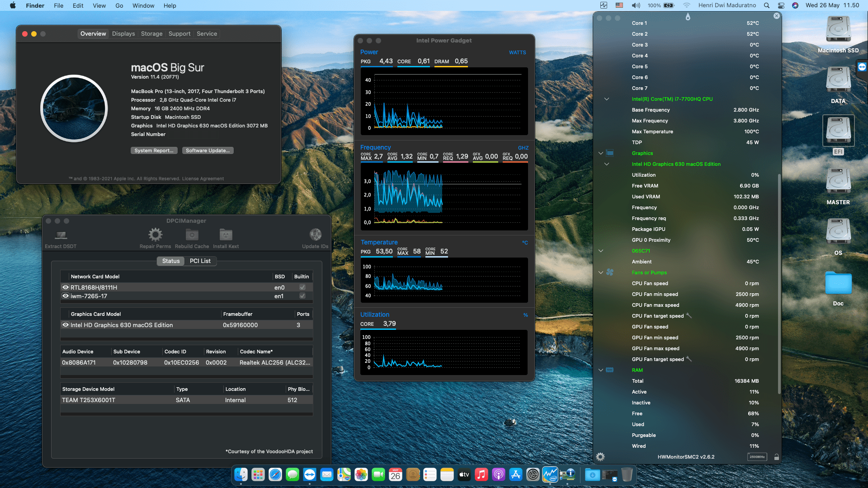The image size is (868, 488).
Task: Click the 2500MHz badge in HWMonitor footer
Action: click(x=757, y=457)
